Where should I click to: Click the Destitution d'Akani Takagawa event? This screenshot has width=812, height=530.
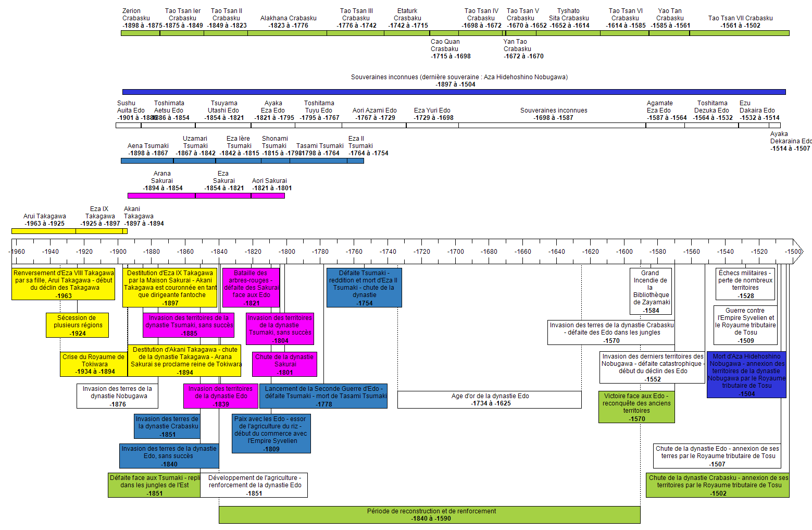tap(185, 361)
